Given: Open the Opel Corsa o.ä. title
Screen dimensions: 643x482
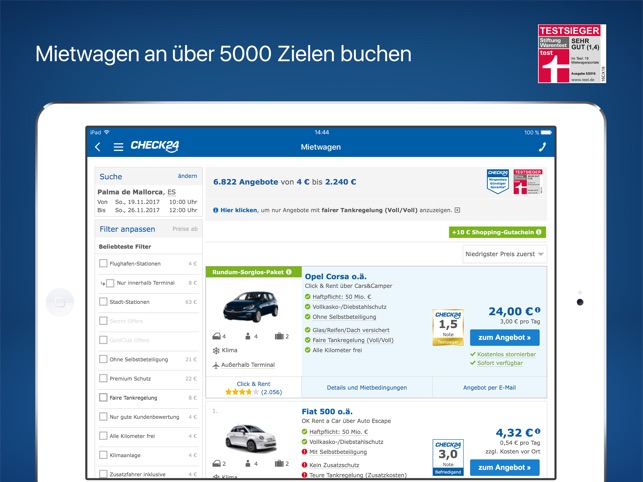Looking at the screenshot, I should click(335, 276).
